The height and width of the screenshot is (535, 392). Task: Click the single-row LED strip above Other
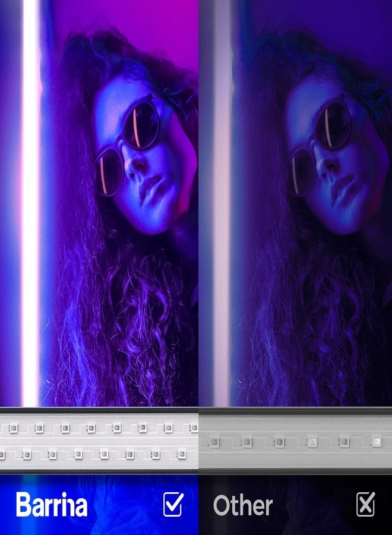[x=295, y=441]
